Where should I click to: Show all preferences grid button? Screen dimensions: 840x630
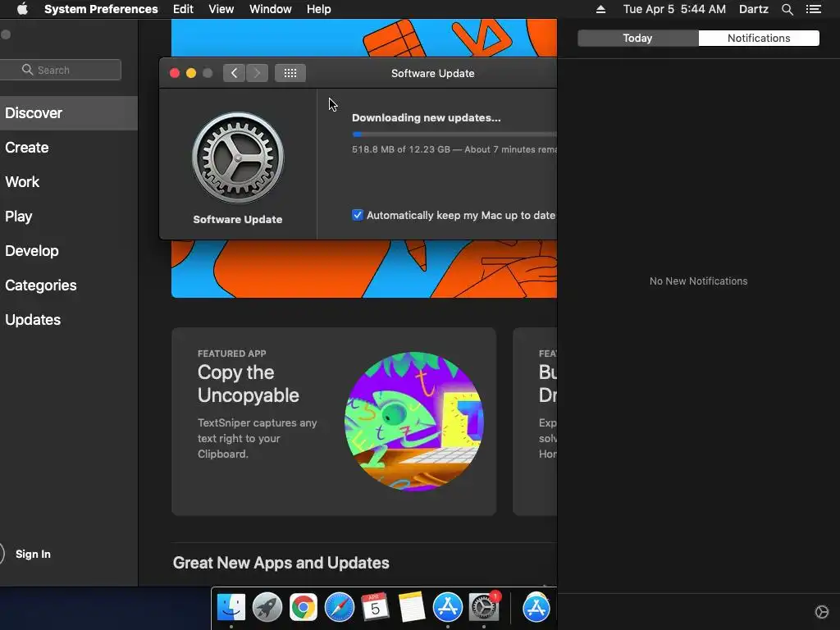coord(290,73)
